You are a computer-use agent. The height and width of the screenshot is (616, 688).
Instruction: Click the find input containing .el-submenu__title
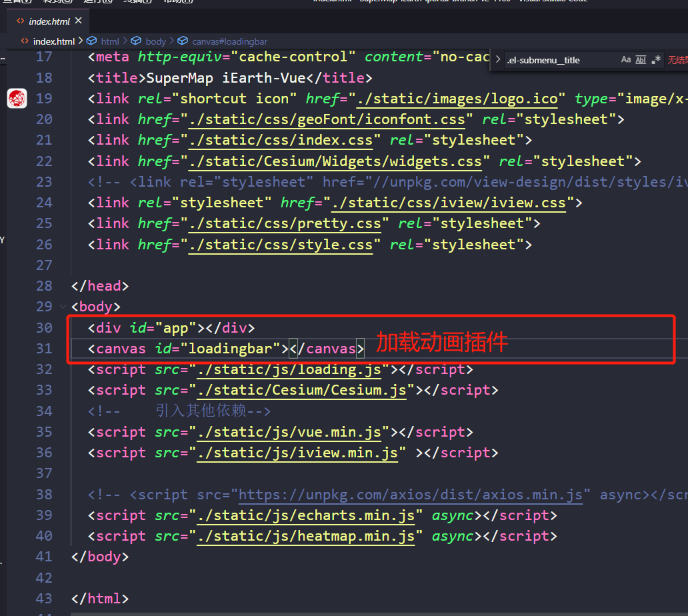point(560,60)
